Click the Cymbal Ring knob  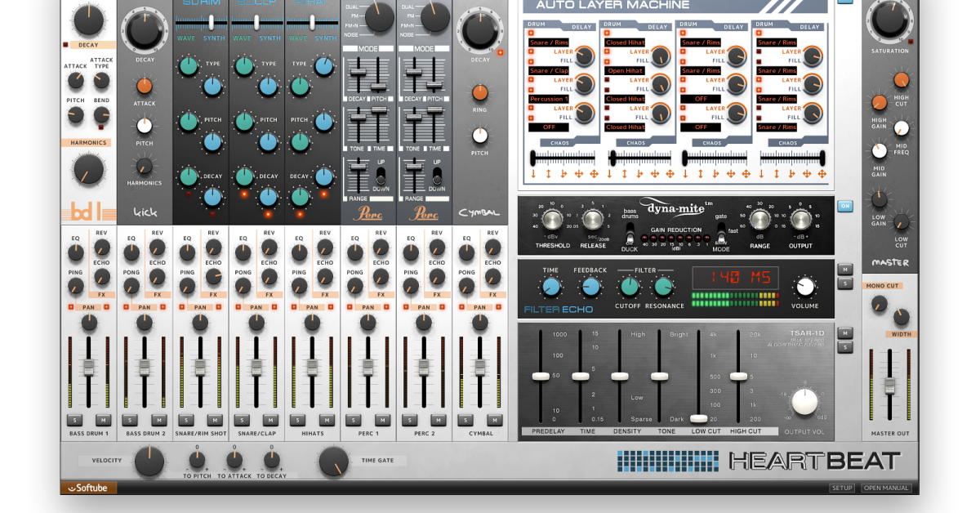coord(480,92)
